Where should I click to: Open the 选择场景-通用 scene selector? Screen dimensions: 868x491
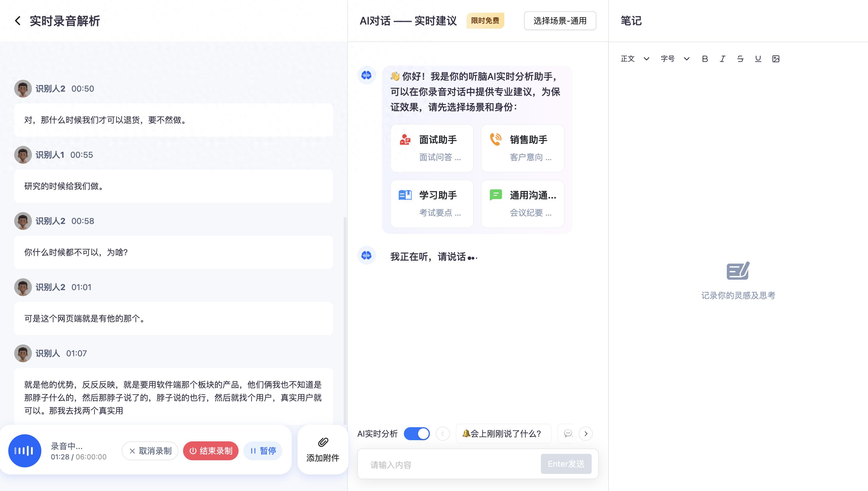[x=560, y=21]
